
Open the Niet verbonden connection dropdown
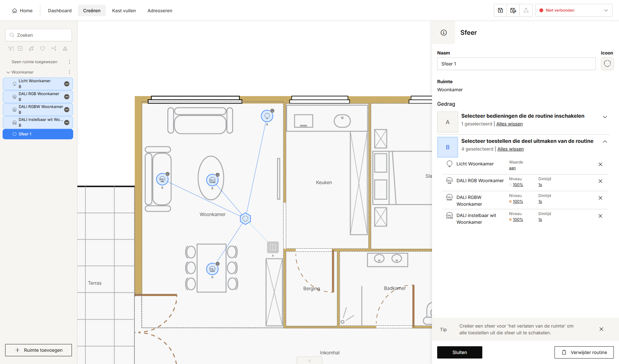pyautogui.click(x=574, y=10)
